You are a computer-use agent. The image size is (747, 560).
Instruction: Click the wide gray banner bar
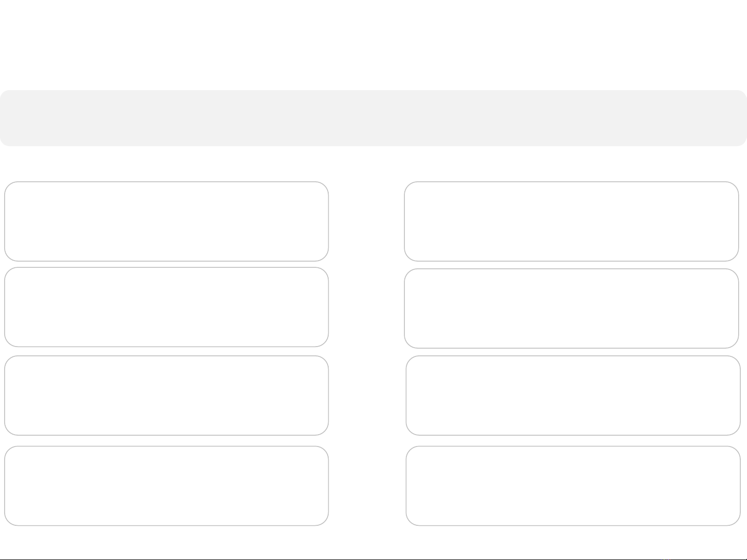(x=373, y=118)
